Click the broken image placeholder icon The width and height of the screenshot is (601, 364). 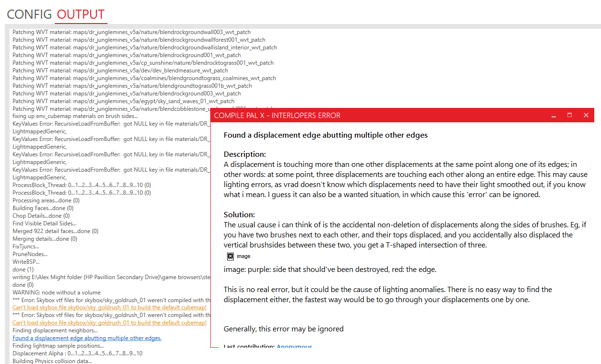pyautogui.click(x=230, y=256)
